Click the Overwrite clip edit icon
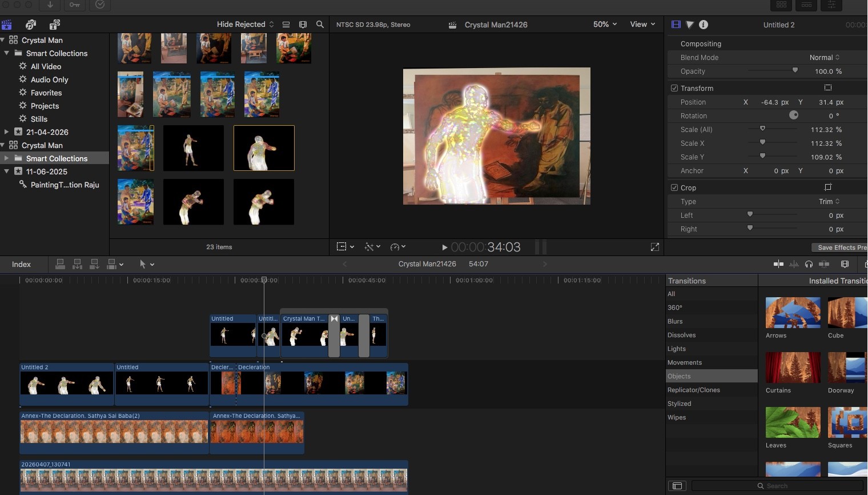Viewport: 868px width, 495px height. coord(112,264)
